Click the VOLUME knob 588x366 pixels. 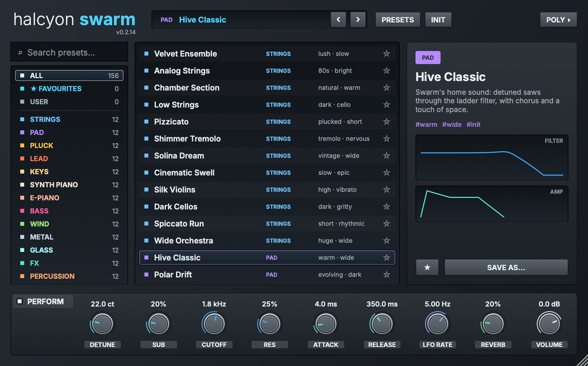coord(549,324)
